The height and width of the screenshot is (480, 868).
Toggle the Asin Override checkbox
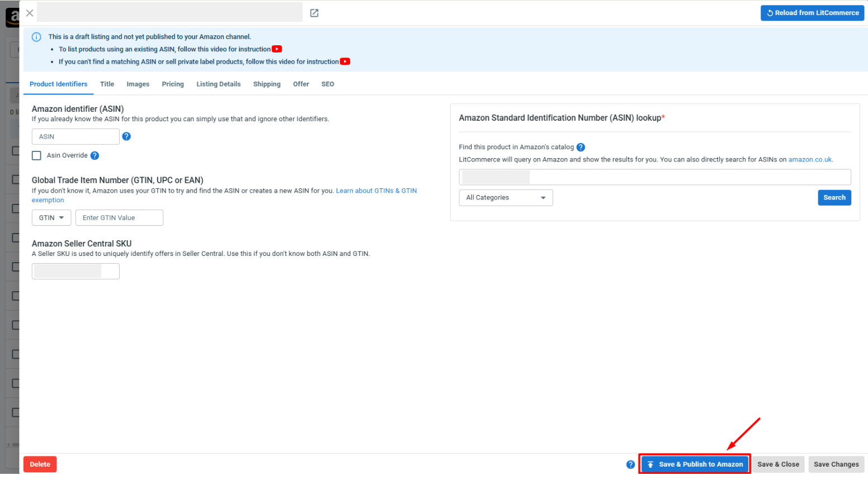(x=36, y=155)
